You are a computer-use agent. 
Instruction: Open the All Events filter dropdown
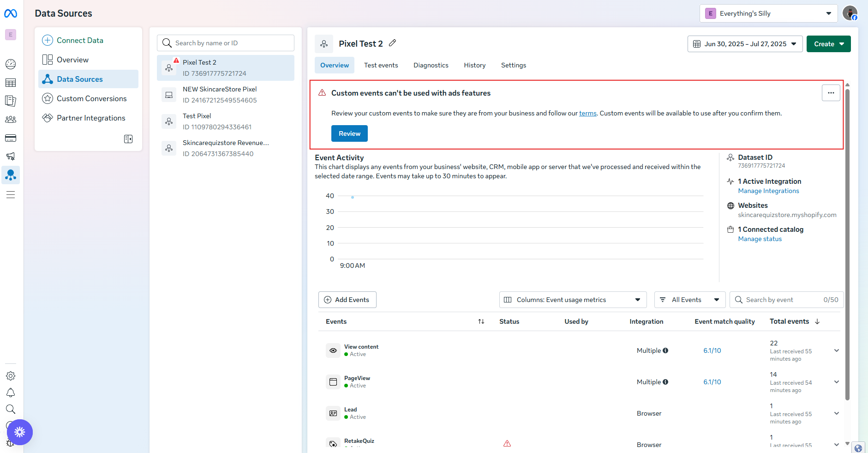pyautogui.click(x=690, y=300)
